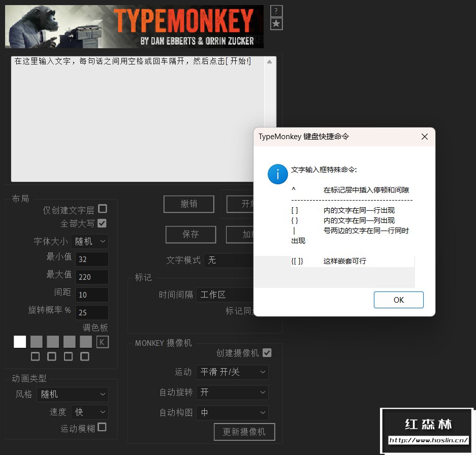Click the 这样嵌套可行 text in the dialog
Viewport: 476px width, 455px height.
click(x=344, y=261)
